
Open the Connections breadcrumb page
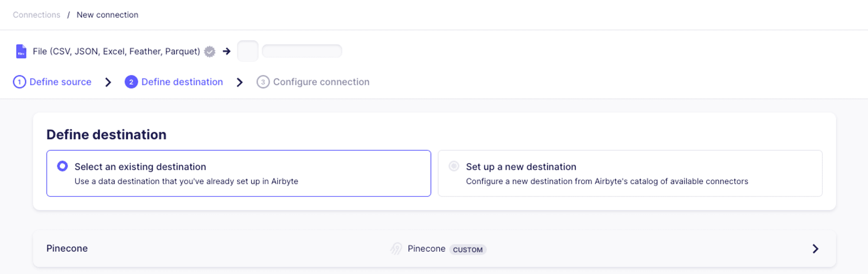click(36, 14)
